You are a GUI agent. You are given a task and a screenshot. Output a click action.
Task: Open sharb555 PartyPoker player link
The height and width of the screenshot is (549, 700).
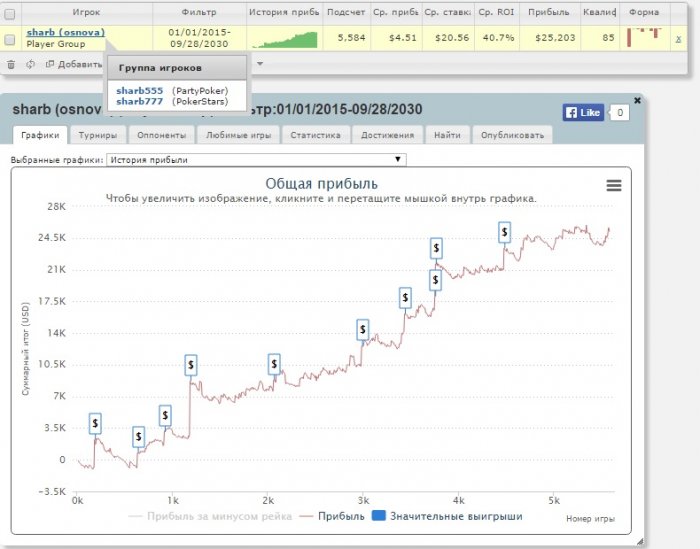click(140, 91)
